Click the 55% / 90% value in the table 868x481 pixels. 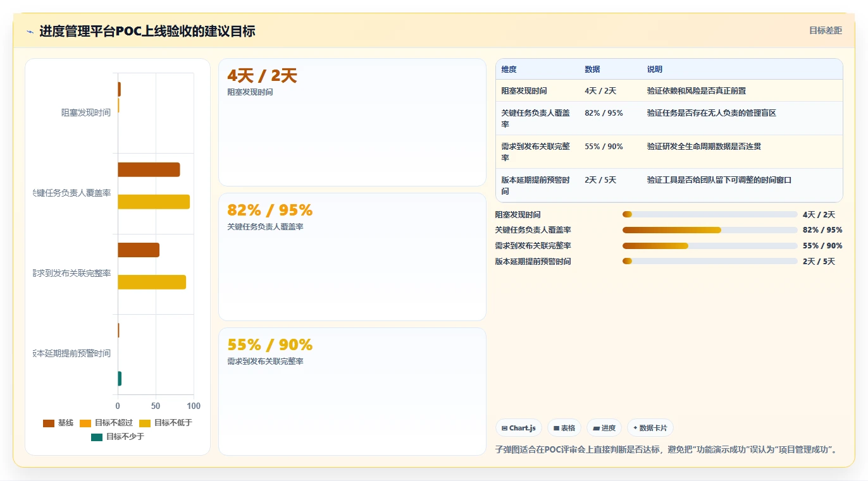click(x=604, y=147)
